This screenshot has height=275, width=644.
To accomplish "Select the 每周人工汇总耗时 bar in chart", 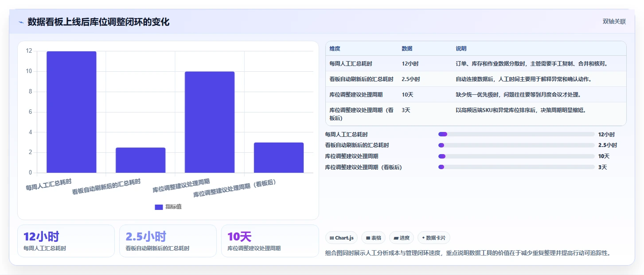I will [x=71, y=112].
